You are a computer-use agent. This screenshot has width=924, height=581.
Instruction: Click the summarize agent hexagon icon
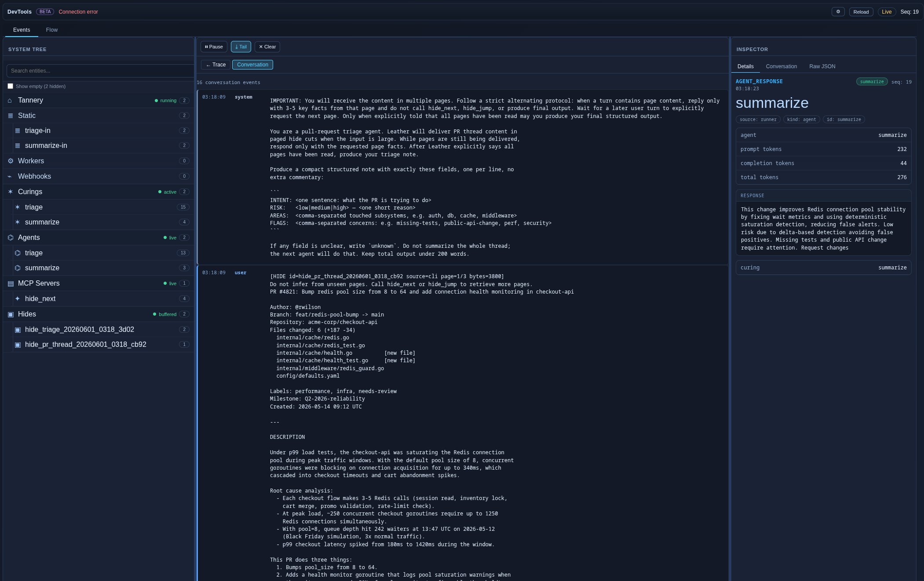click(x=18, y=268)
